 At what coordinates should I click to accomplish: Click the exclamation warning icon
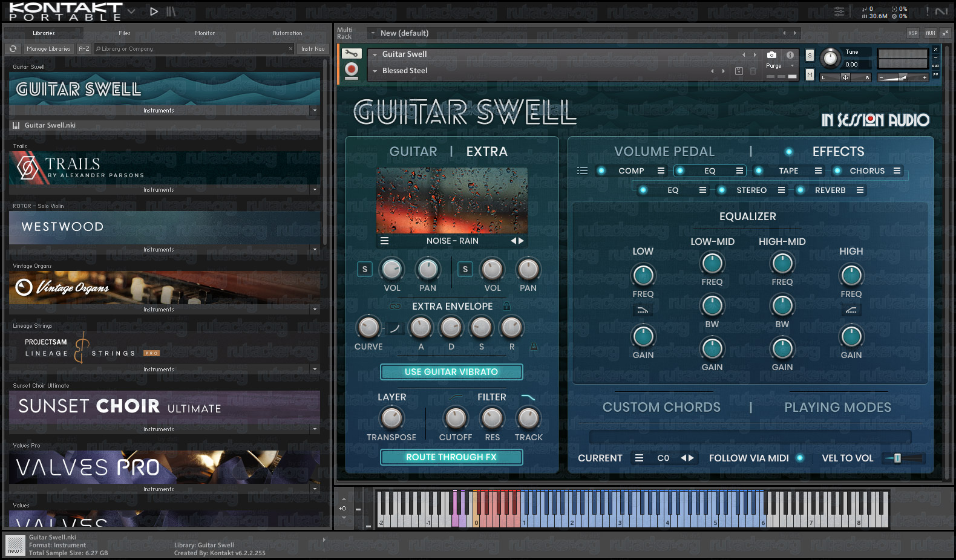click(x=927, y=11)
